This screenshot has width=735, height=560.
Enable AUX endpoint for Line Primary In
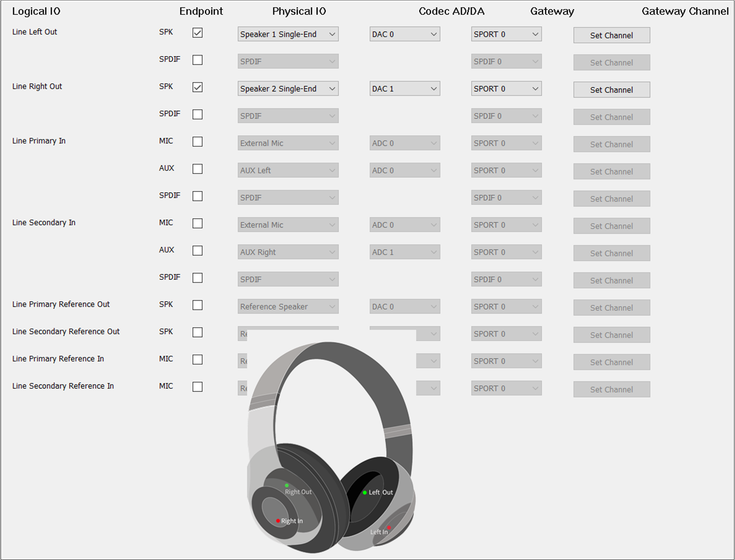click(x=198, y=169)
